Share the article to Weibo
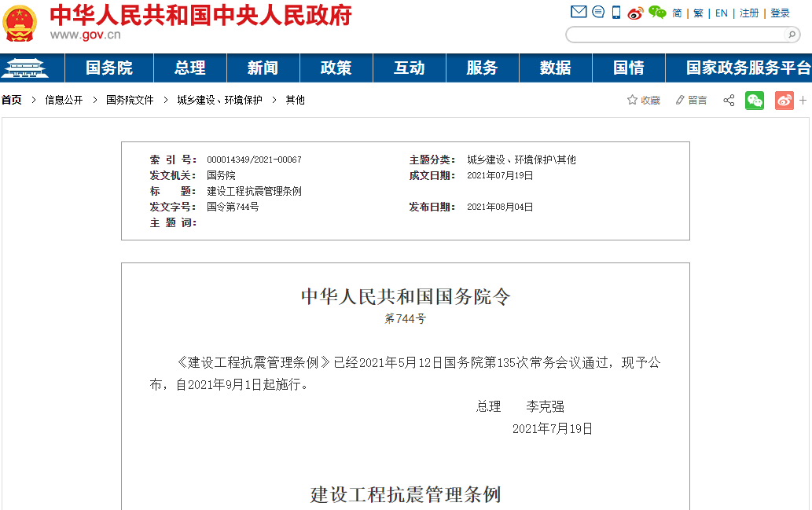 pos(784,101)
